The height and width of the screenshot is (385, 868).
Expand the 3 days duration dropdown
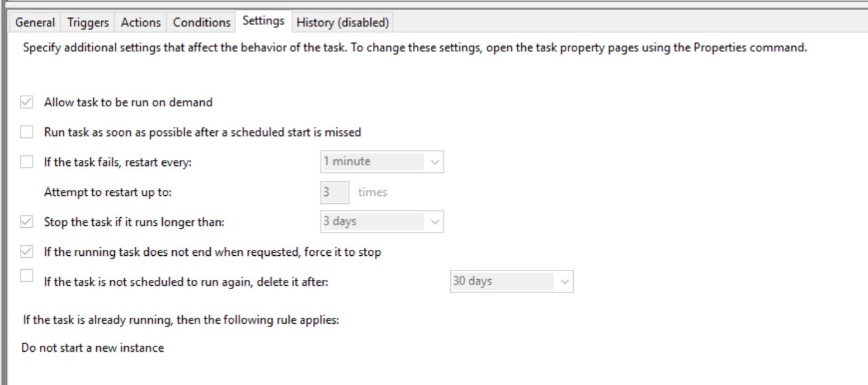tap(373, 222)
